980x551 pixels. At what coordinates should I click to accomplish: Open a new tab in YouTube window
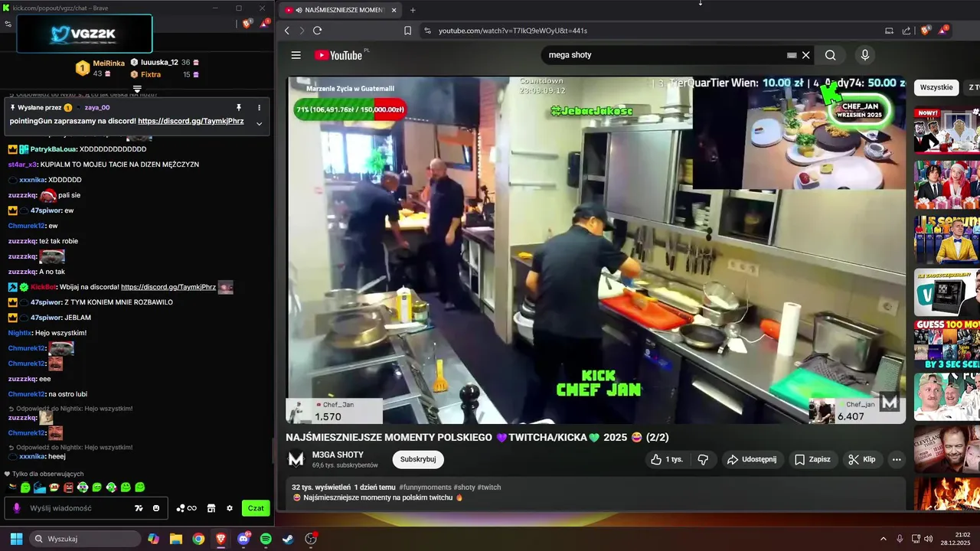[x=413, y=10]
